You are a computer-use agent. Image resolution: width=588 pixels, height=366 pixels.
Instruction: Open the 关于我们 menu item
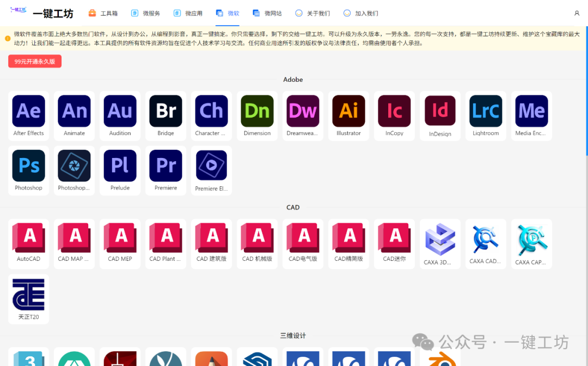(x=312, y=13)
